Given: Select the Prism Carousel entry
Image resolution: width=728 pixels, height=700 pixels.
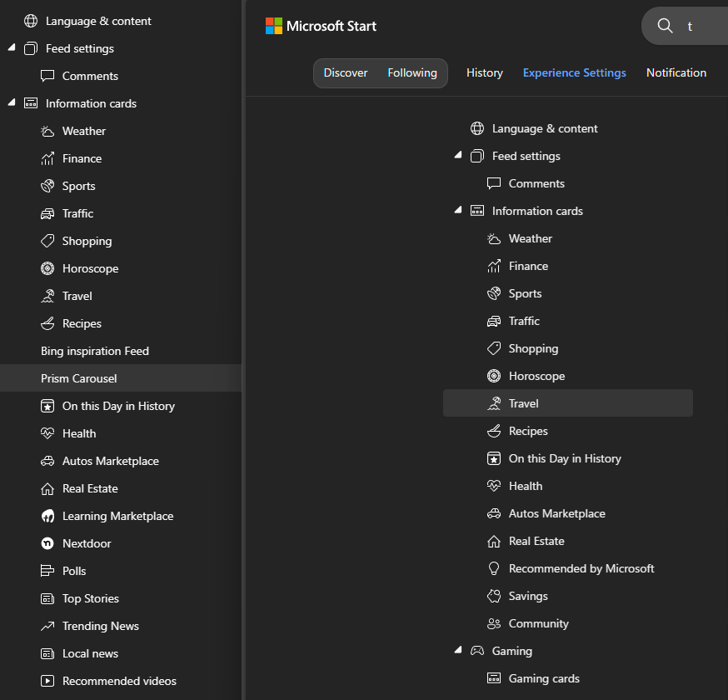Looking at the screenshot, I should click(x=121, y=378).
